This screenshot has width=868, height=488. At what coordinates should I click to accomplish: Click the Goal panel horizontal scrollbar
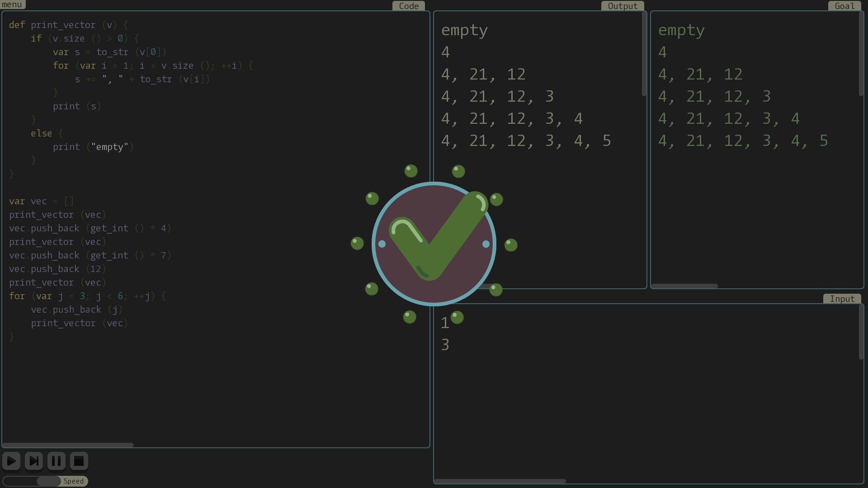(684, 286)
